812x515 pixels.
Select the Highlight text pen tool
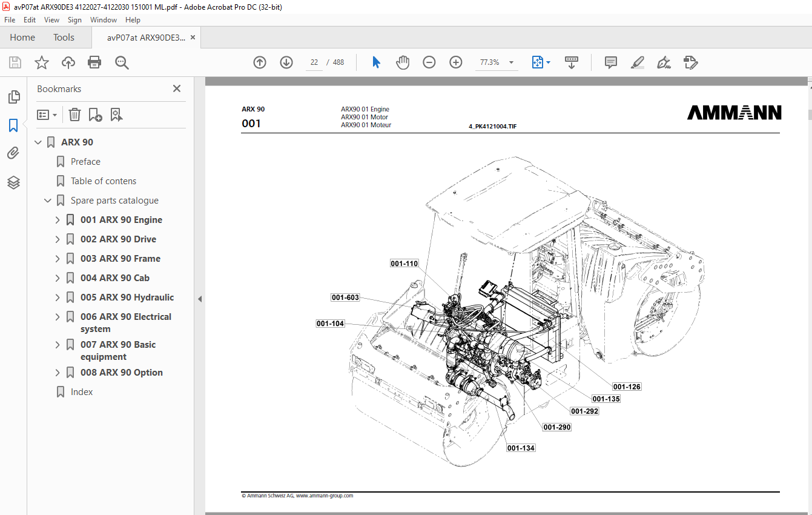click(x=637, y=62)
